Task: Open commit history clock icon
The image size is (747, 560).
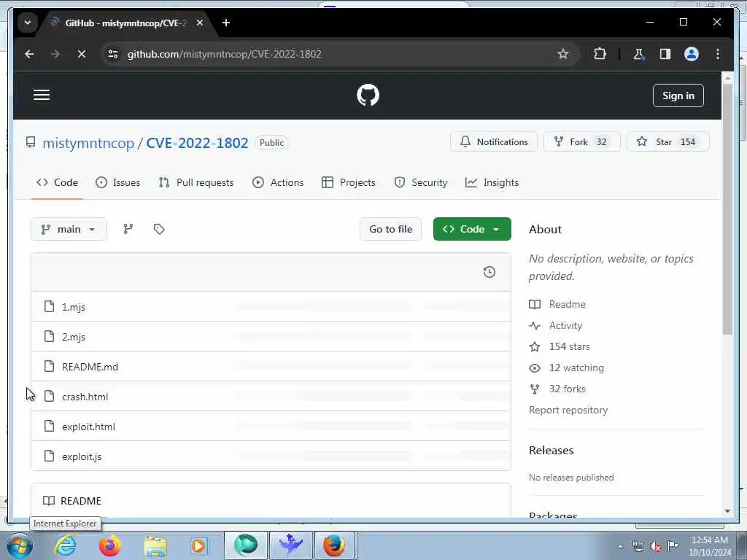Action: (x=489, y=272)
